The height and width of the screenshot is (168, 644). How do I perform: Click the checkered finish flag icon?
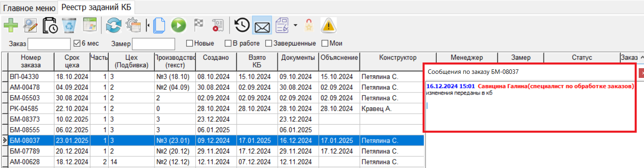click(x=198, y=26)
